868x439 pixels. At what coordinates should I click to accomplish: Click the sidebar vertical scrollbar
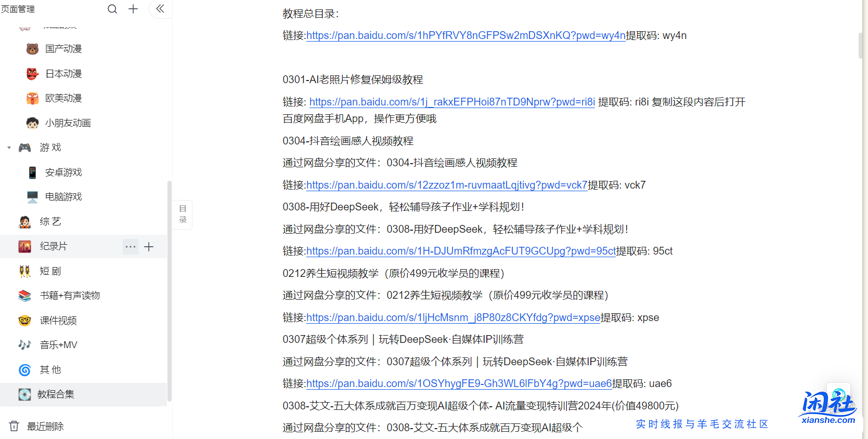tap(169, 291)
